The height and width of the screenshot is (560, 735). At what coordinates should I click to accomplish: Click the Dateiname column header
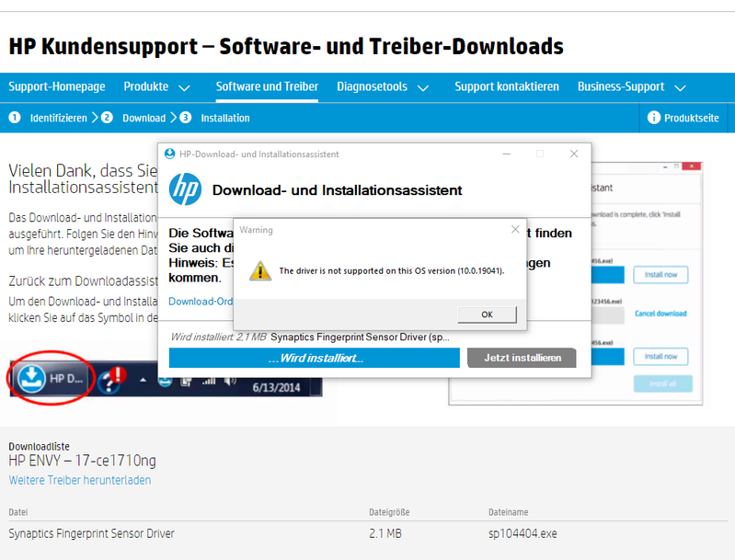[508, 512]
